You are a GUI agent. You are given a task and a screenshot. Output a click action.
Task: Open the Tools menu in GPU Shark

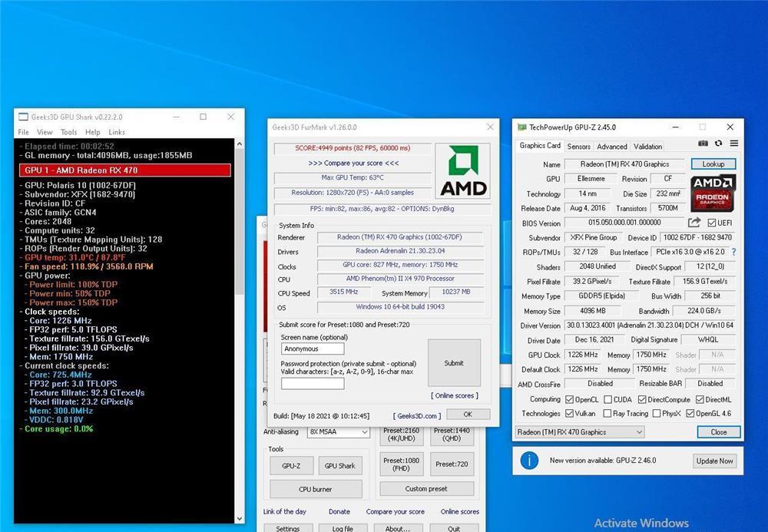tap(69, 132)
